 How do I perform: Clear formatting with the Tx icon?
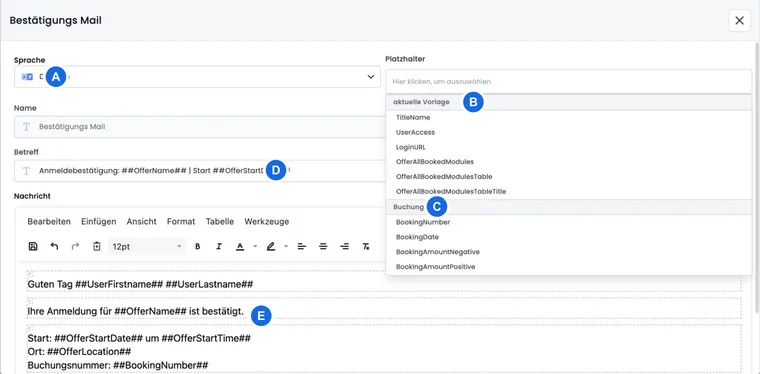click(366, 247)
